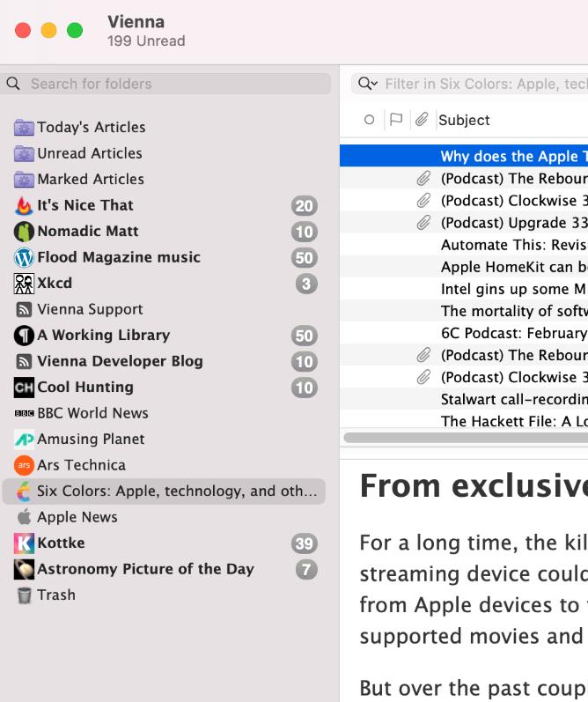Select A Working Library pilcrow icon
588x702 pixels.
[24, 336]
